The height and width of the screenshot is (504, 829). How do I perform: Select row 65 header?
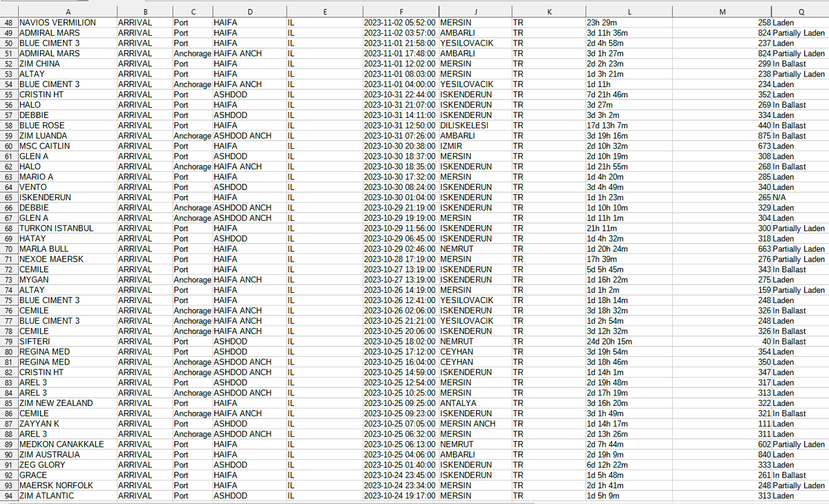(x=8, y=197)
